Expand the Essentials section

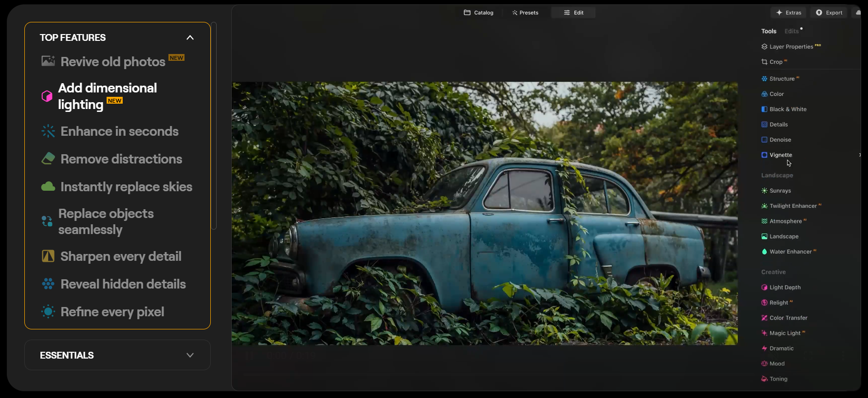(190, 355)
